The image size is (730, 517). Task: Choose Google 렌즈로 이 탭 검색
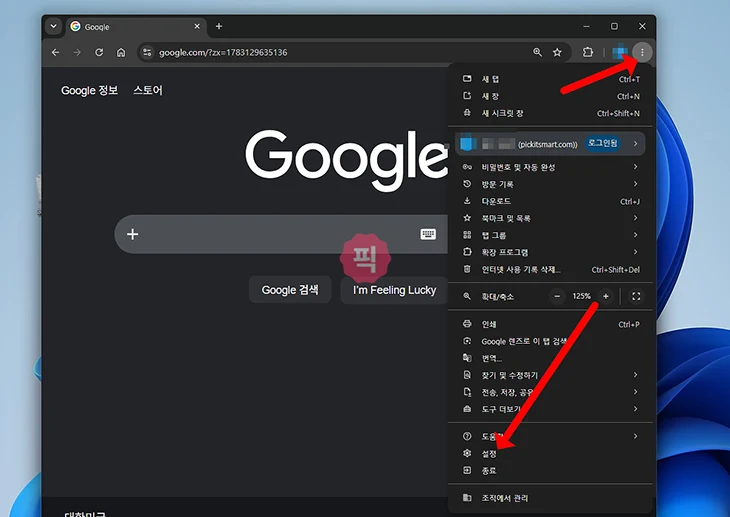point(551,341)
